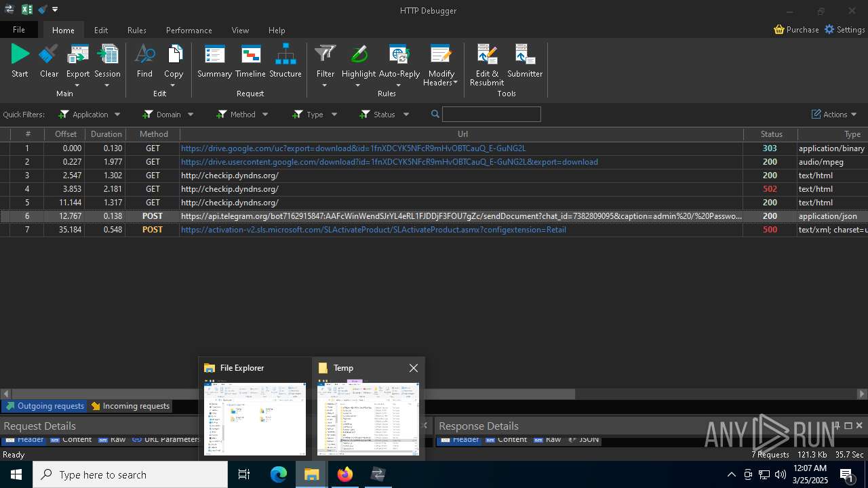Click the quick filter search field
The image size is (868, 488).
(492, 115)
